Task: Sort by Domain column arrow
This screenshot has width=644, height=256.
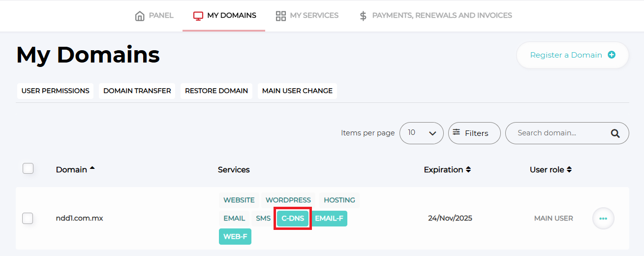Action: coord(92,169)
